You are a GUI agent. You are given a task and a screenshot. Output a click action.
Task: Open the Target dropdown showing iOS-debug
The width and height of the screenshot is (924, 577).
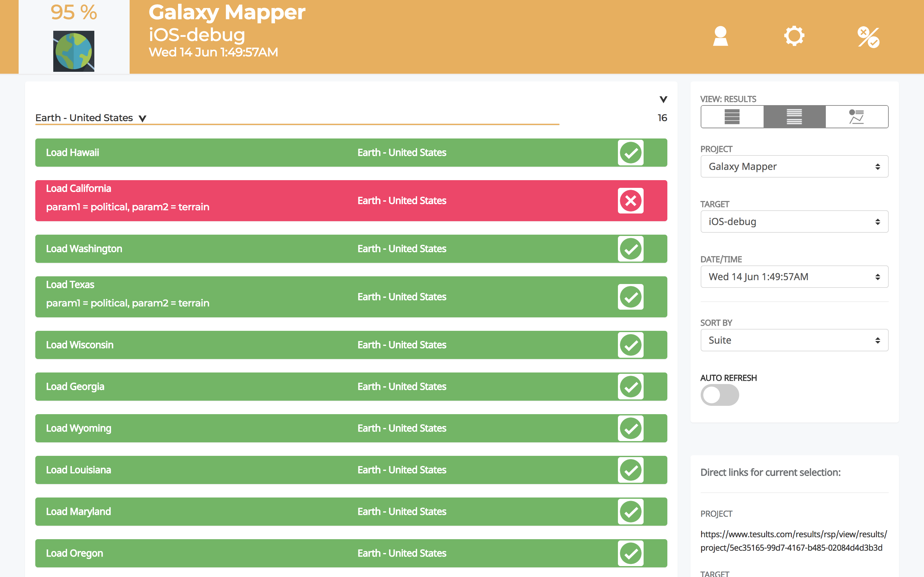point(794,222)
